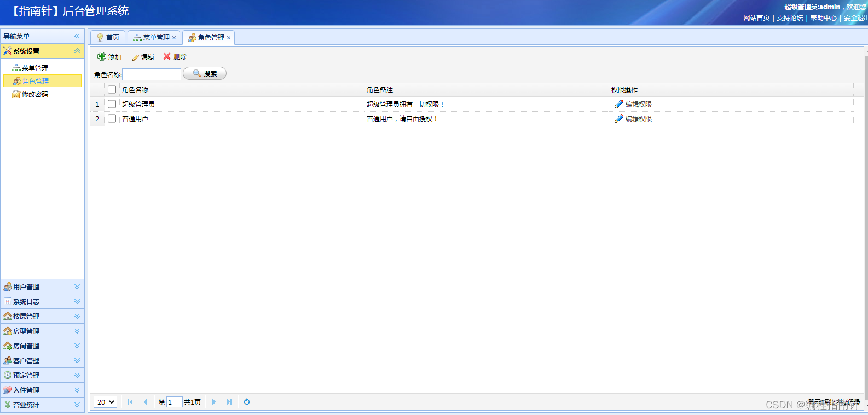
Task: Check the 超级管理员 row checkbox
Action: (x=112, y=104)
